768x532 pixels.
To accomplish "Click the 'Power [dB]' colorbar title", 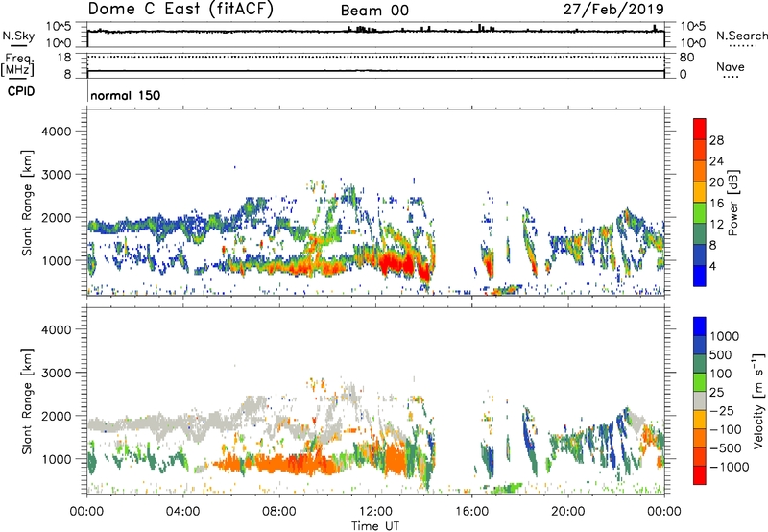I will click(732, 203).
